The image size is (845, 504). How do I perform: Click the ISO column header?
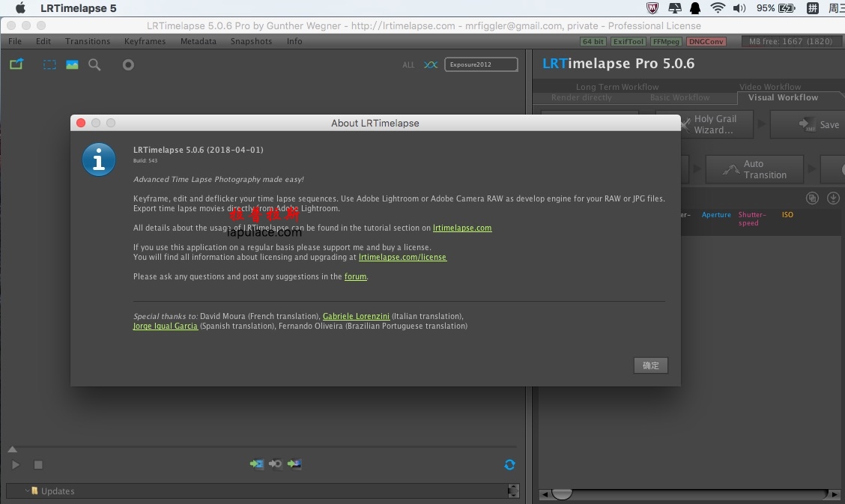pos(787,215)
